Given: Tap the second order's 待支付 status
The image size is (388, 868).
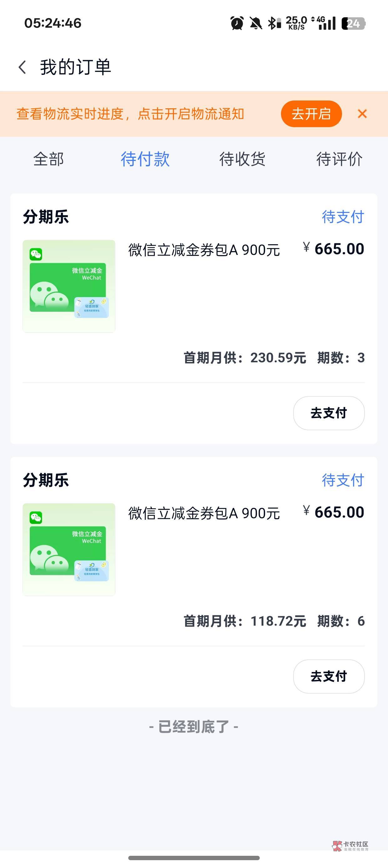Looking at the screenshot, I should click(x=343, y=480).
